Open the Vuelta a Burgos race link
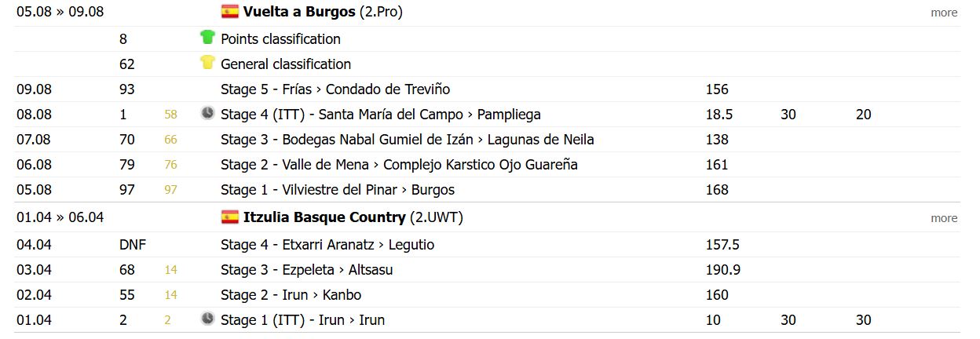Image resolution: width=980 pixels, height=339 pixels. [300, 13]
